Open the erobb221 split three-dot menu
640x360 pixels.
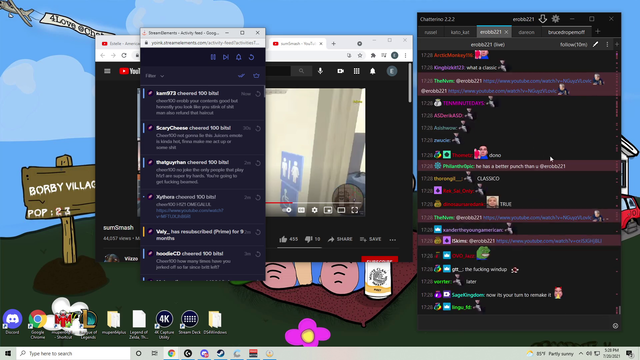tap(607, 44)
